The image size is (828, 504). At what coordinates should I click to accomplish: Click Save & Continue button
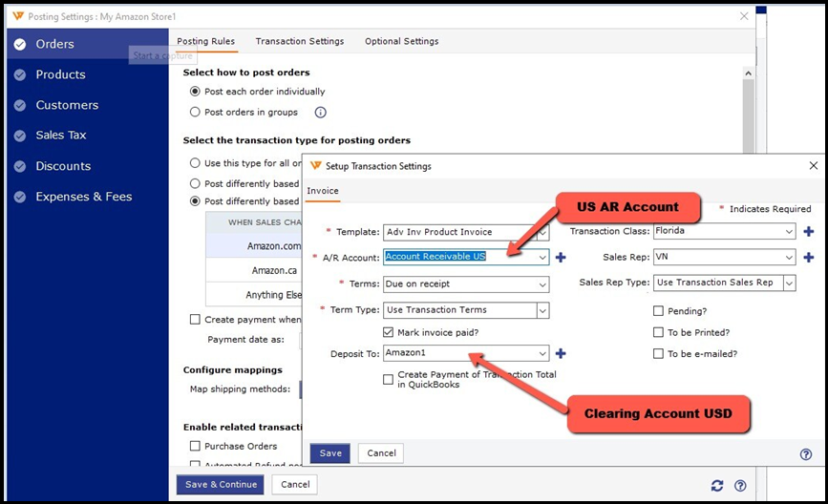coord(221,484)
